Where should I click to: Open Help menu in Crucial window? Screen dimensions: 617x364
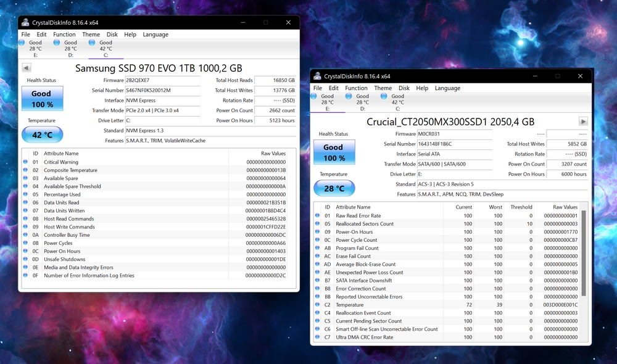tap(422, 88)
